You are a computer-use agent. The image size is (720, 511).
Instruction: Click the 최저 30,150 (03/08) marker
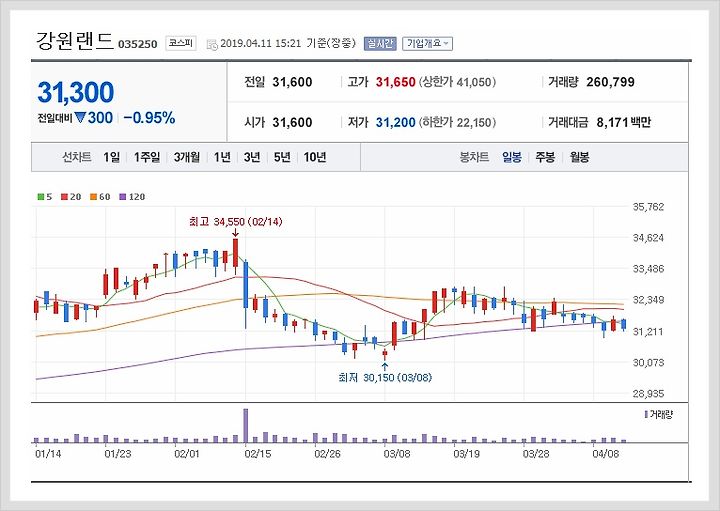pyautogui.click(x=385, y=377)
